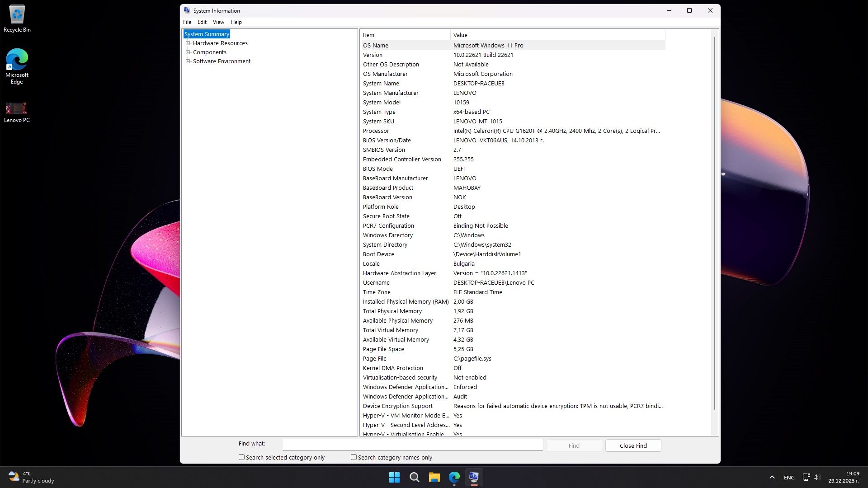Select Hyper-V - VM Monitor Mode row
This screenshot has height=488, width=868.
[x=513, y=416]
